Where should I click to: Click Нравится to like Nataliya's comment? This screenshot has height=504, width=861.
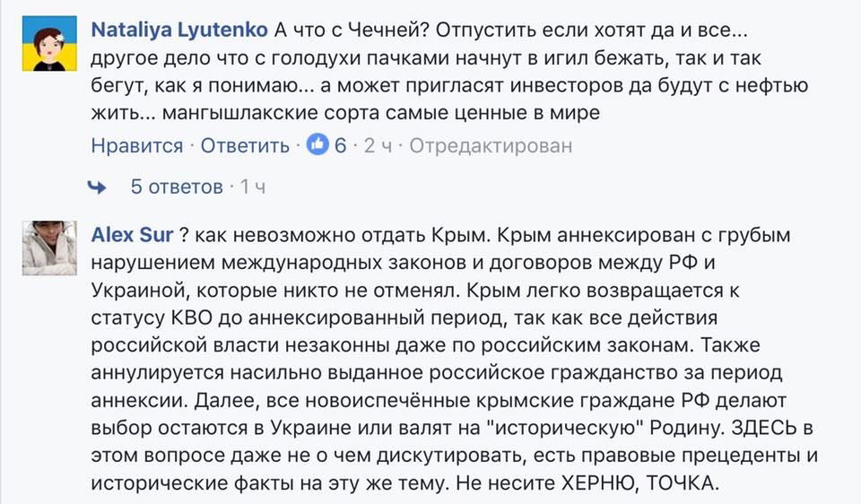click(136, 145)
